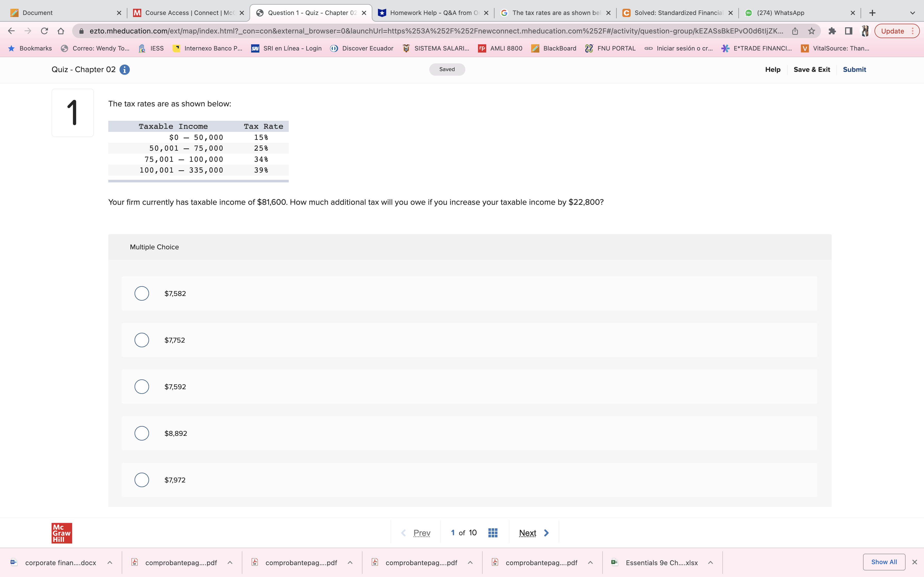The width and height of the screenshot is (924, 577).
Task: Select the $7,582 answer choice
Action: click(142, 293)
